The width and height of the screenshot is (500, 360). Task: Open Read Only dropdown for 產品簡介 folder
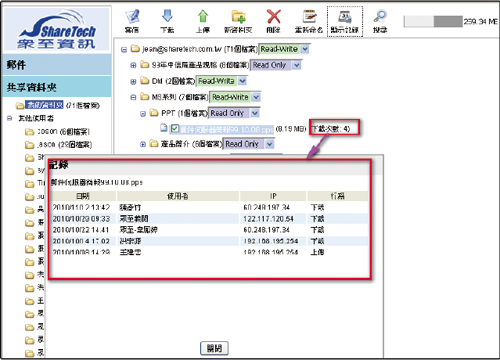point(270,144)
